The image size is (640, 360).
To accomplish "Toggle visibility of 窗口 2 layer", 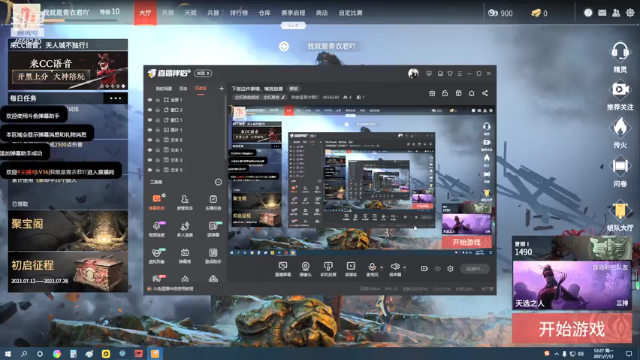I will 150,110.
